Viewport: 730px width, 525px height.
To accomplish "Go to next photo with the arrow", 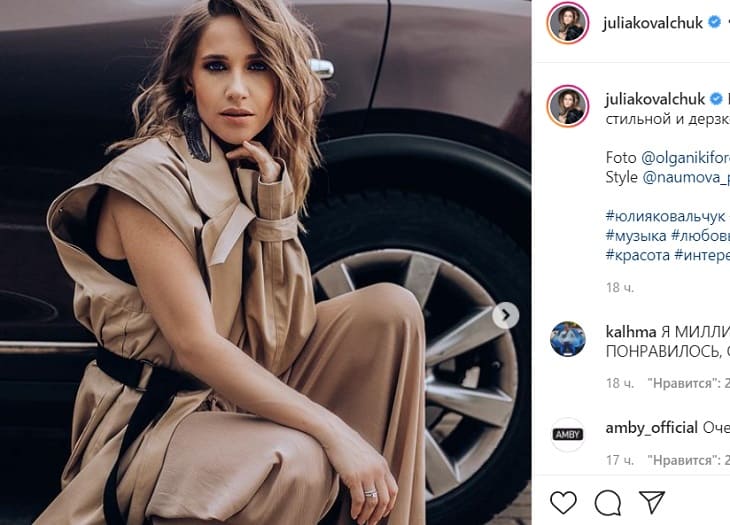I will coord(506,316).
